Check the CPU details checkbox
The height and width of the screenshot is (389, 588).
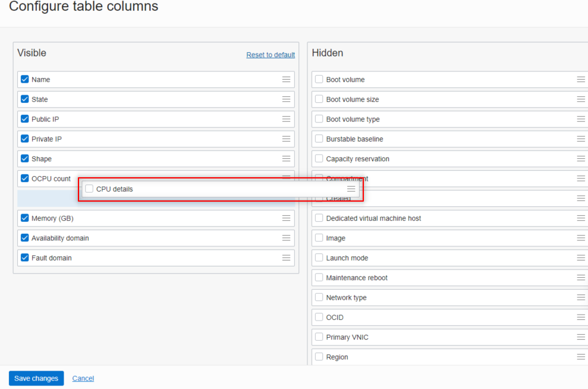coord(89,189)
